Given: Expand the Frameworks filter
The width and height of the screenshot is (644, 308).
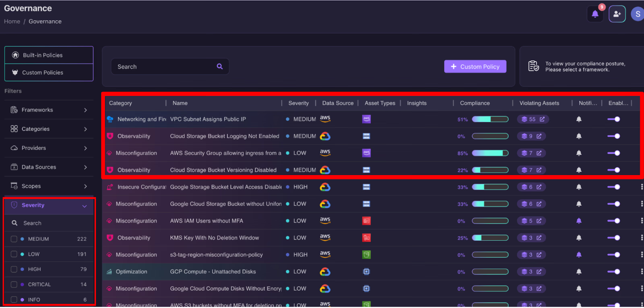Looking at the screenshot, I should coord(49,110).
